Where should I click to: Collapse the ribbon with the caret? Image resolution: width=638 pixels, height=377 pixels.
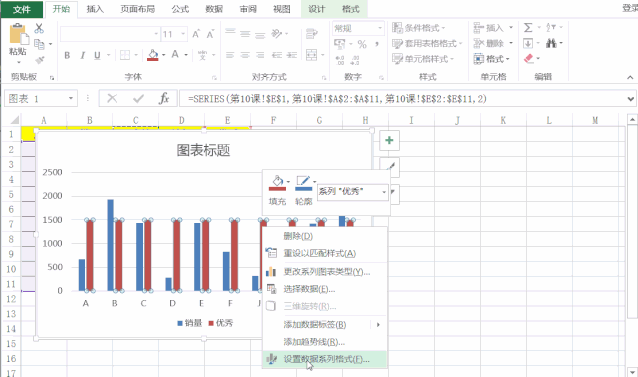tap(630, 77)
